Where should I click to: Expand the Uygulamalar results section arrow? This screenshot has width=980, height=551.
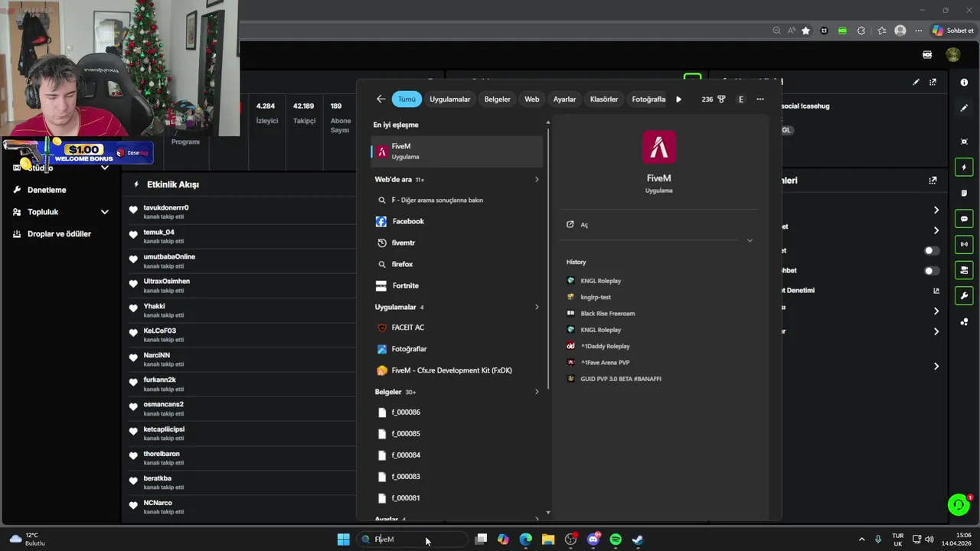pyautogui.click(x=537, y=307)
